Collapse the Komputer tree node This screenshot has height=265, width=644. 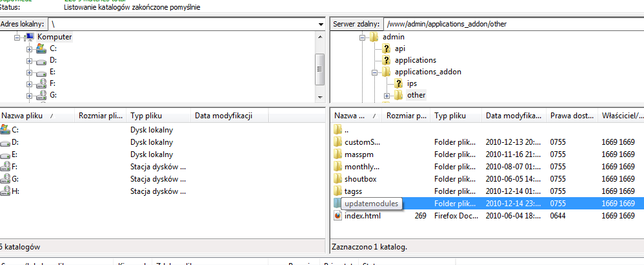point(17,37)
